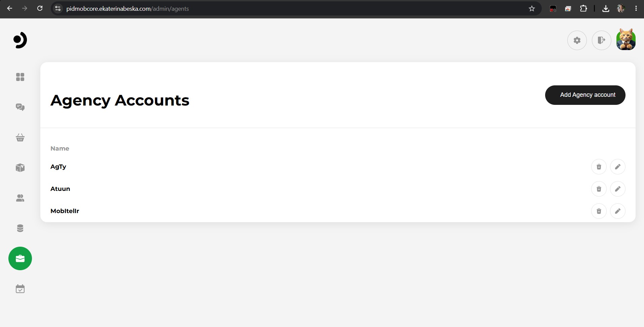Delete the Atuun agency account
644x327 pixels.
tap(599, 189)
